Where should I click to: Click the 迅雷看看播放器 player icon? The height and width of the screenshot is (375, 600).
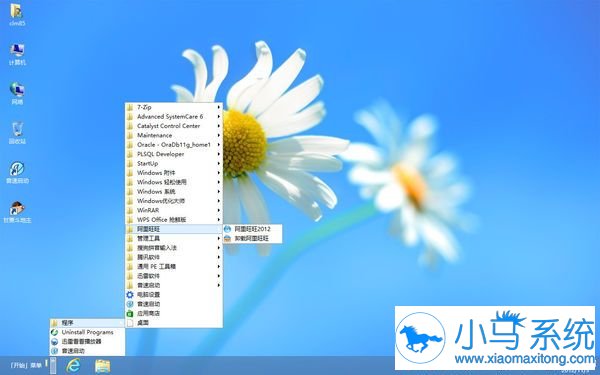coord(55,341)
